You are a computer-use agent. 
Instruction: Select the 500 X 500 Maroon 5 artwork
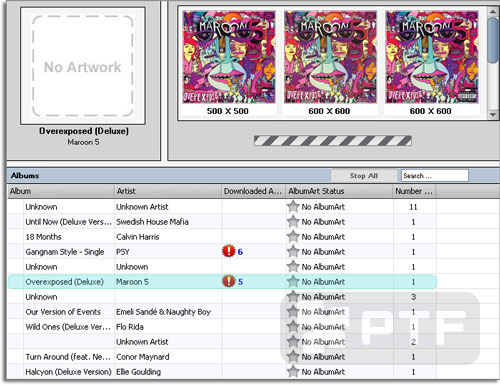(x=229, y=57)
